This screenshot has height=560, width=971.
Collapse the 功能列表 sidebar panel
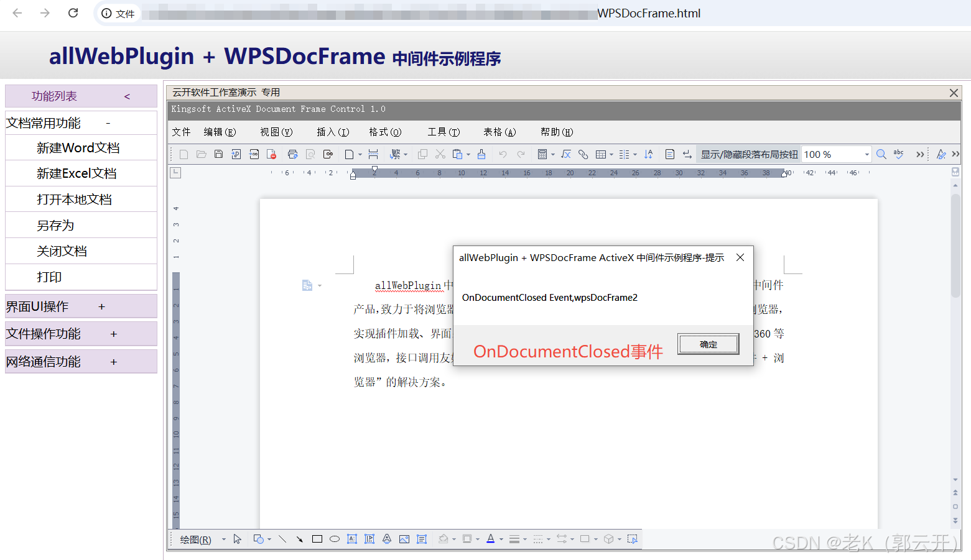point(127,96)
